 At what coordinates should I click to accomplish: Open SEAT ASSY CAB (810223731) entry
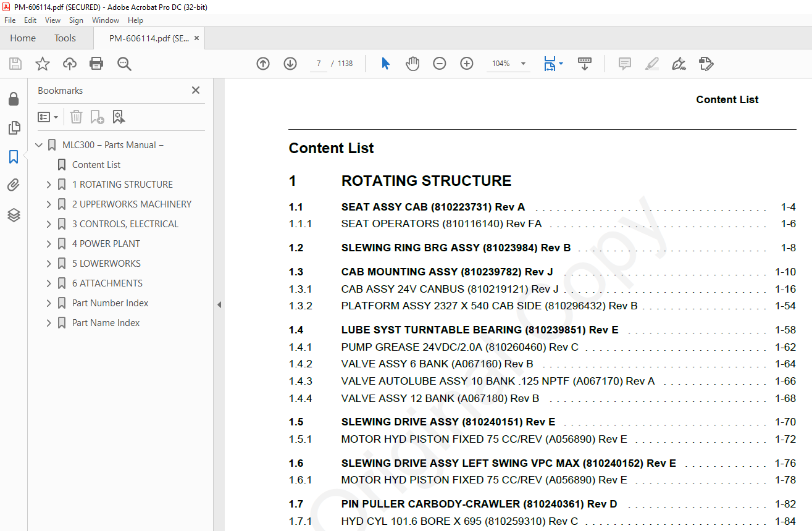[x=433, y=207]
